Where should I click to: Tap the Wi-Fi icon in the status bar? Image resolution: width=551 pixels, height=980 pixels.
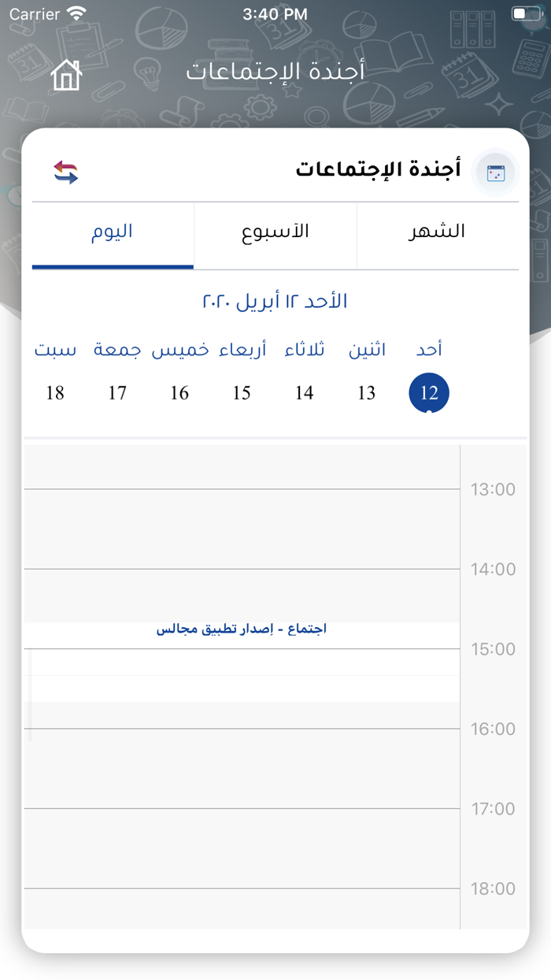pyautogui.click(x=76, y=13)
